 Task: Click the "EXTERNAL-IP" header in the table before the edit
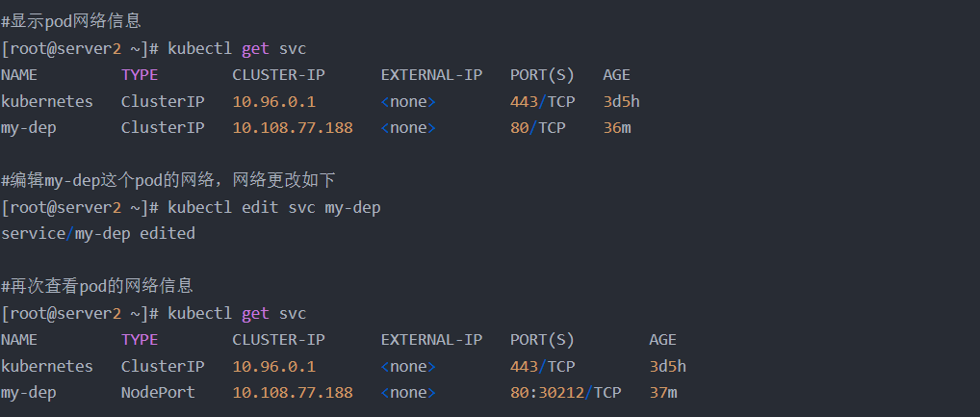(x=431, y=75)
